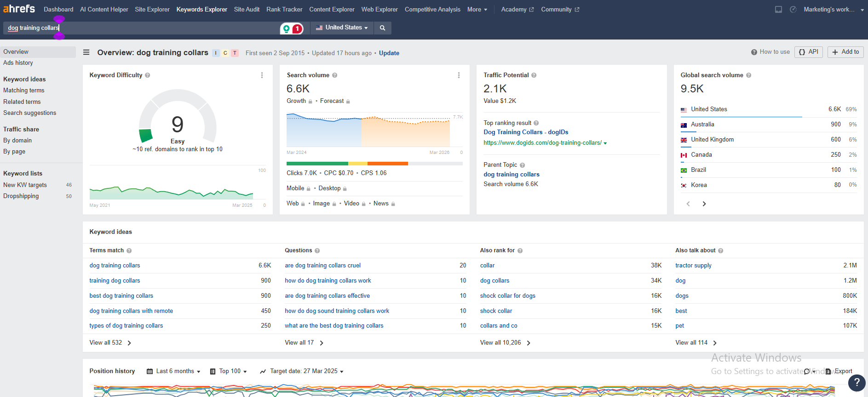Click Traffic Potential help icon
Viewport: 868px width, 397px height.
click(534, 75)
